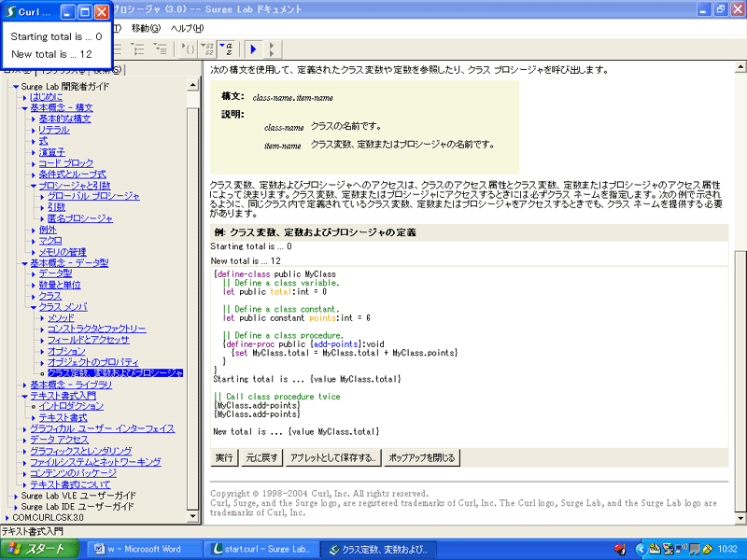The image size is (747, 560).
Task: Click the expand-tree toolbar icon with a down triangle and two right arrows
Action: click(137, 49)
